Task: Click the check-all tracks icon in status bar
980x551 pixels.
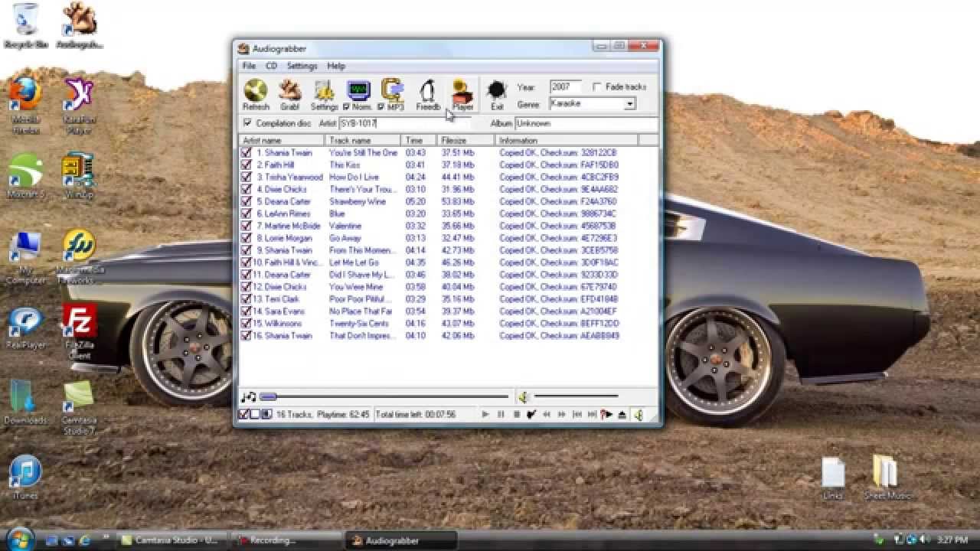Action: click(x=243, y=415)
